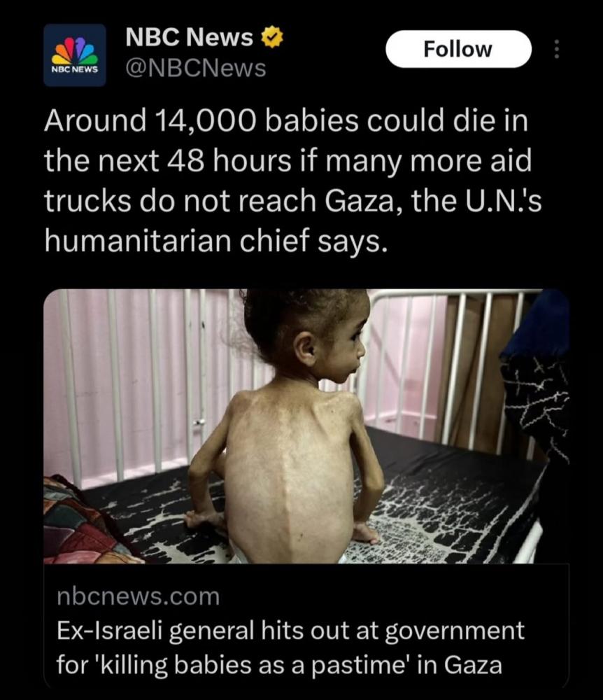Open the three-dot more options menu
This screenshot has height=700, width=603.
pyautogui.click(x=556, y=49)
